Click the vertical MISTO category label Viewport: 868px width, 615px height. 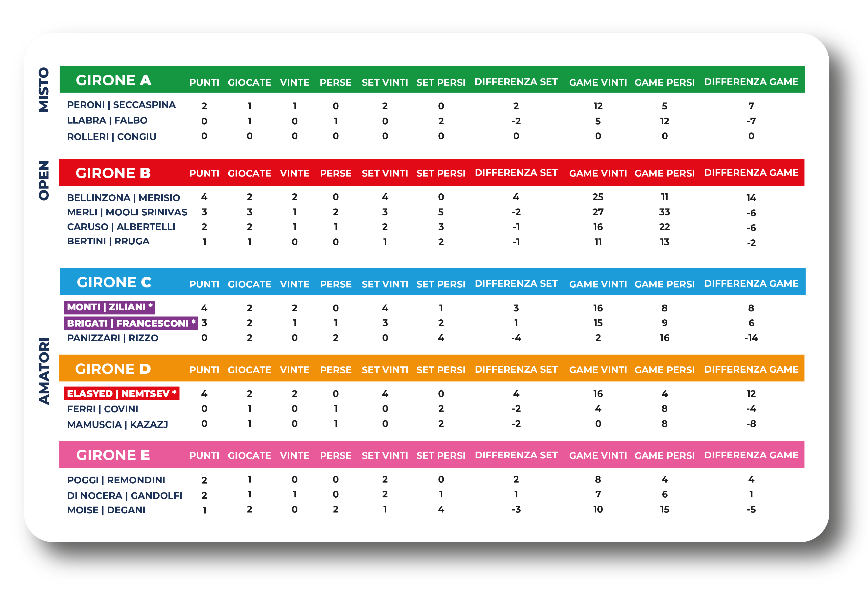point(44,90)
